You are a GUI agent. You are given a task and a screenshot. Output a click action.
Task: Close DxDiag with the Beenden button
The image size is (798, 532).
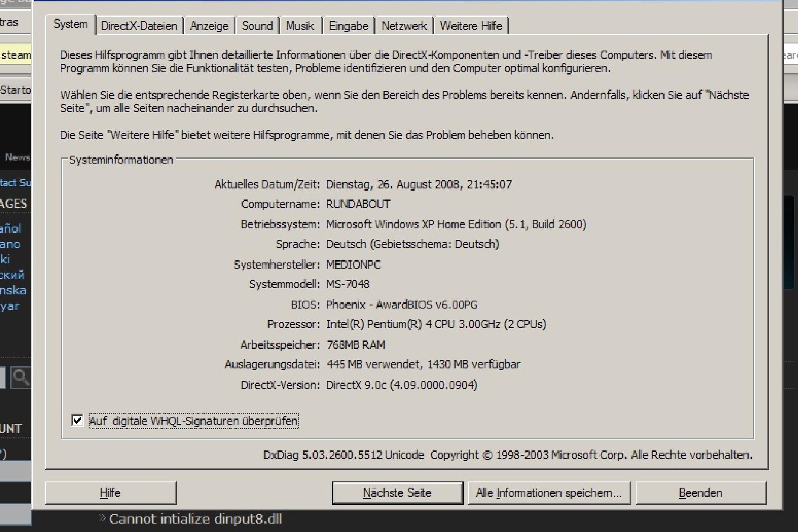coord(700,493)
